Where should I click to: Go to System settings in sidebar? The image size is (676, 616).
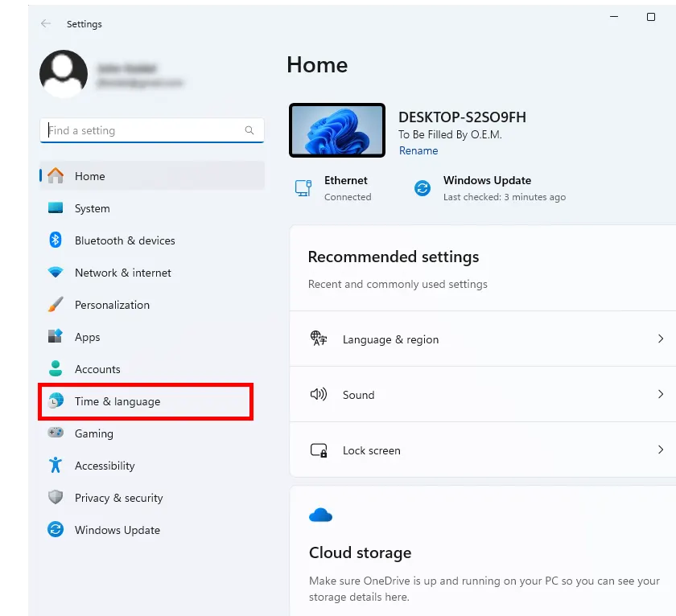pyautogui.click(x=92, y=208)
